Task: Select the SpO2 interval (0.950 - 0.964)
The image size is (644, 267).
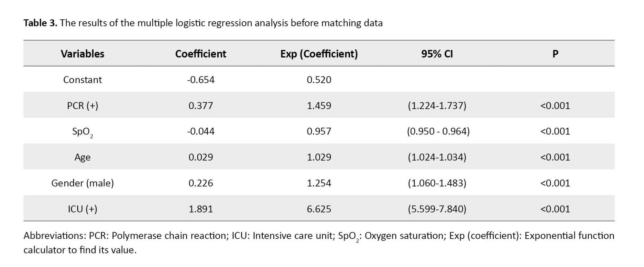Action: (x=438, y=131)
